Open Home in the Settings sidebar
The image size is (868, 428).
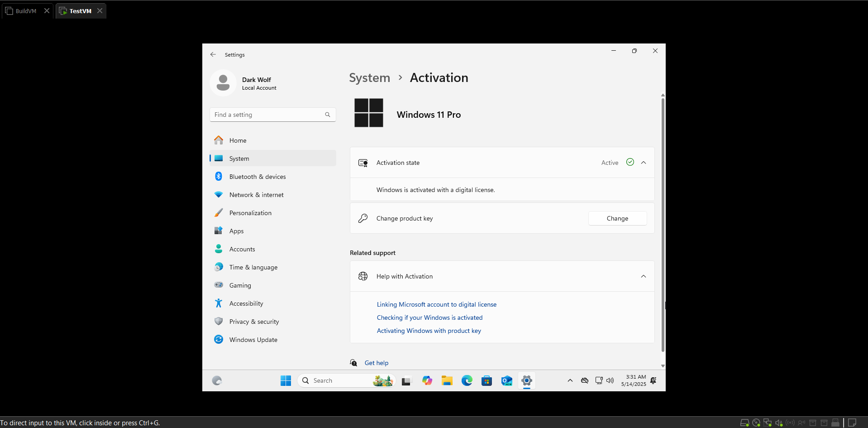(x=273, y=140)
